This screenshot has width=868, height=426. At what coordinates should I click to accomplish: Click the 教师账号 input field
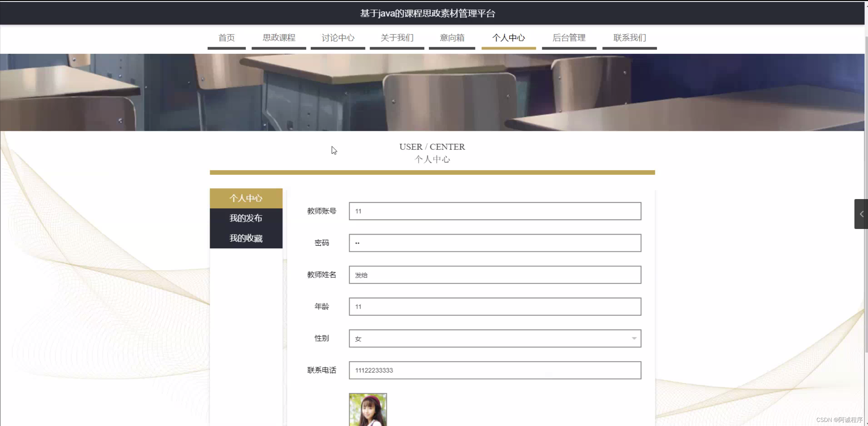coord(495,211)
